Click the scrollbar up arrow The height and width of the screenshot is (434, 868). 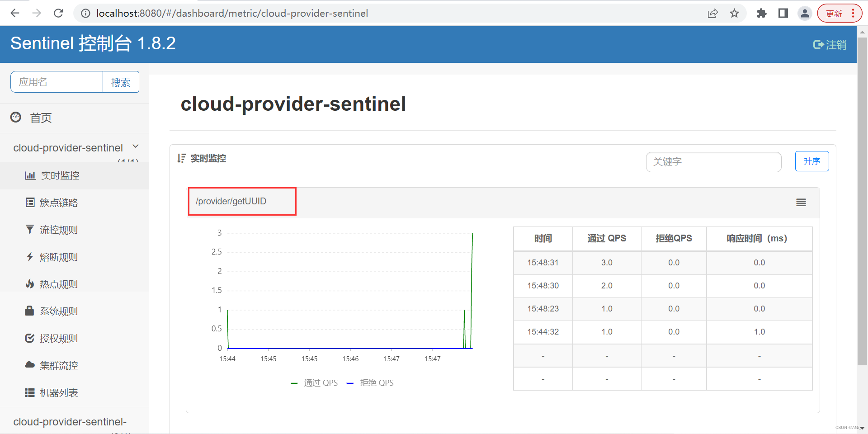(862, 32)
